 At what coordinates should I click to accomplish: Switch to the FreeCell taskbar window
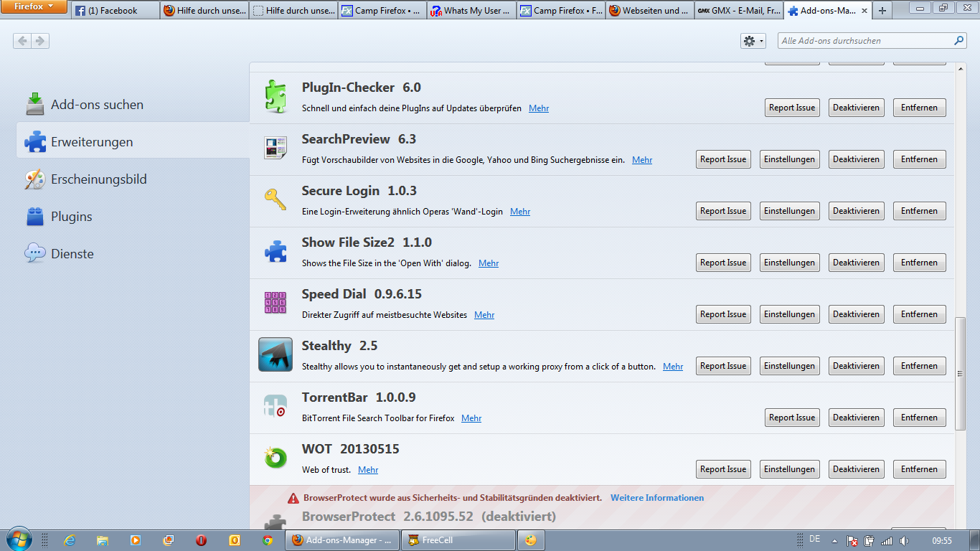458,540
